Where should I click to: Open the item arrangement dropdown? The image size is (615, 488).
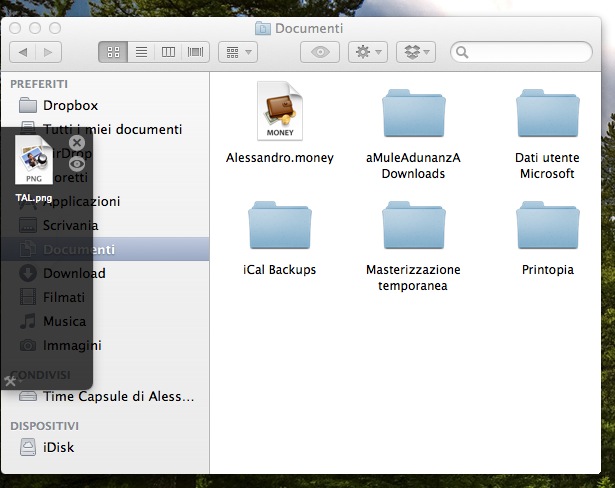click(x=237, y=51)
